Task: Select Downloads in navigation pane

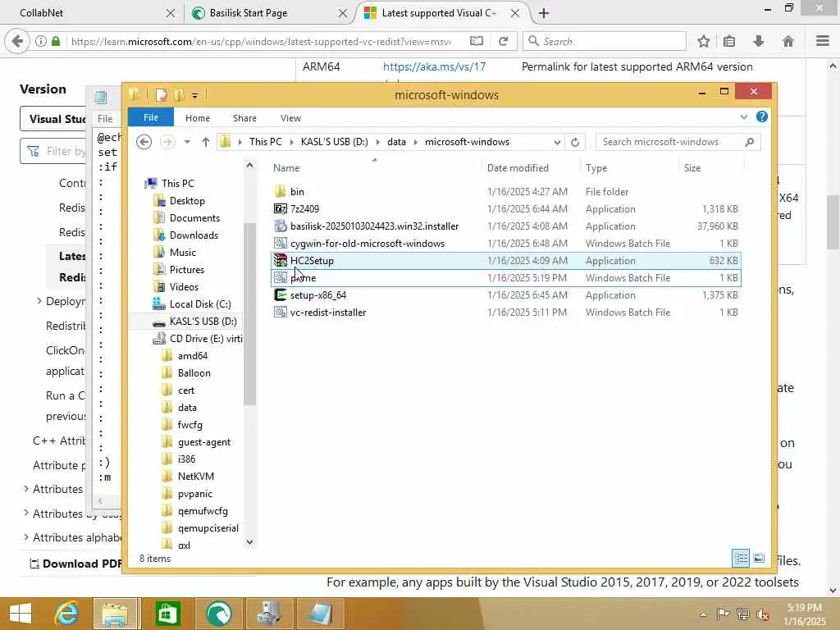Action: pos(194,235)
